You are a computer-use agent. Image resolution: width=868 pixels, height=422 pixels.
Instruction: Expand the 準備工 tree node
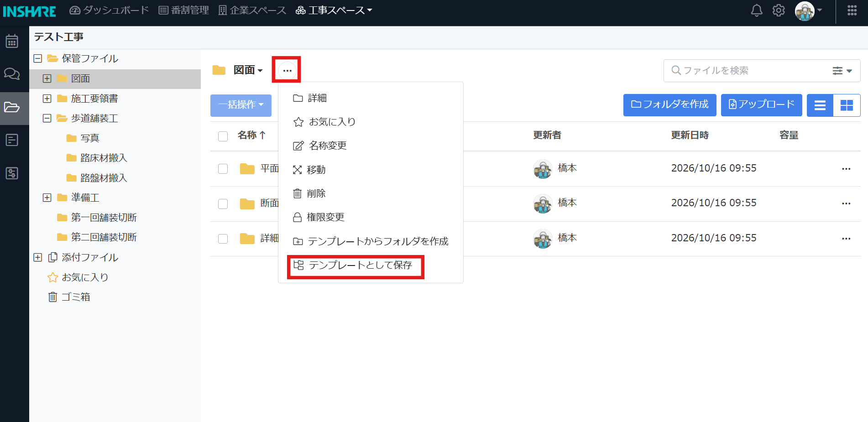pyautogui.click(x=47, y=198)
